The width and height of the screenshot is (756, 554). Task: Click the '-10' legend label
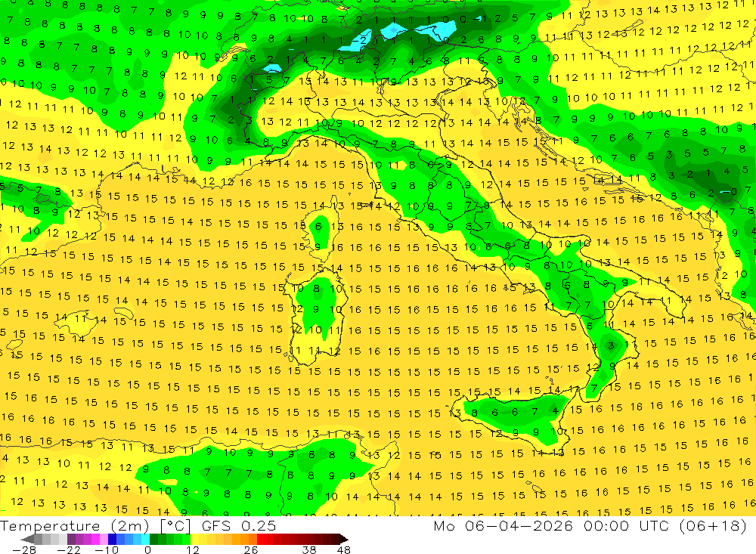click(x=107, y=550)
